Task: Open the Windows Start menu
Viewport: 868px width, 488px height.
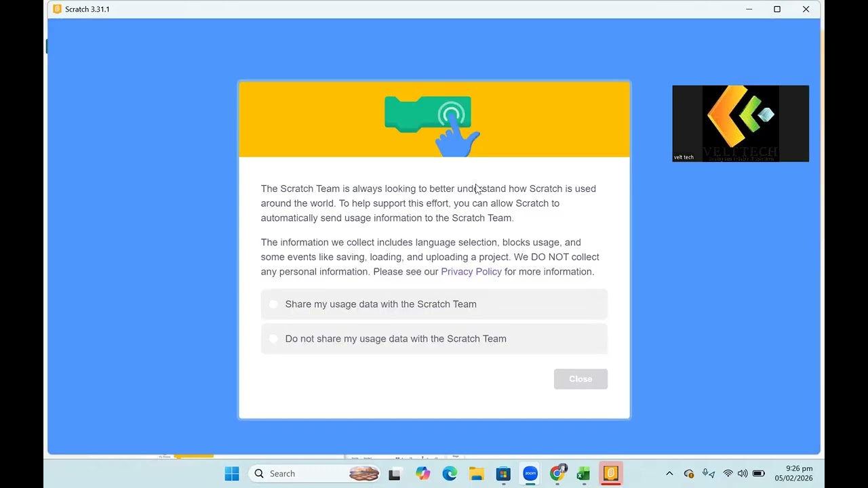Action: tap(232, 474)
